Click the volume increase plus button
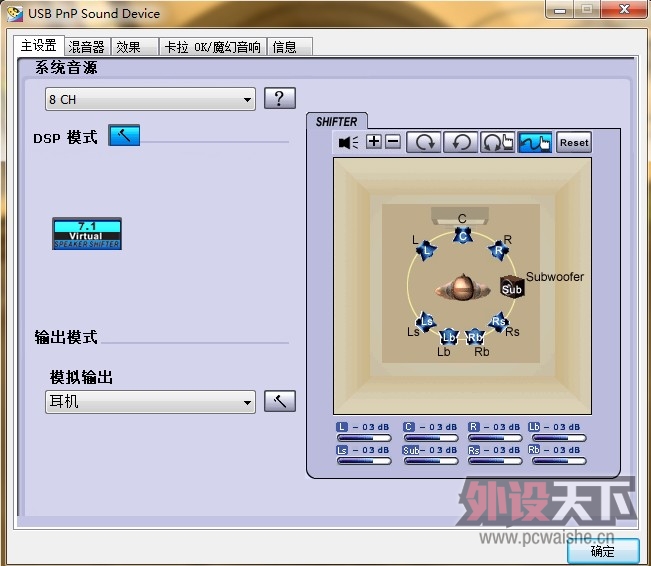The image size is (651, 566). 374,142
